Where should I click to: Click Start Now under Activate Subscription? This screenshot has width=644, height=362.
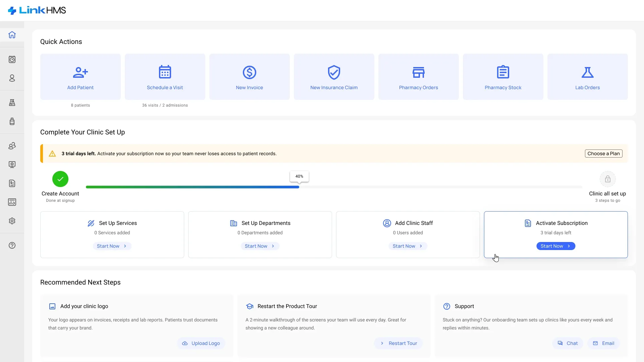point(556,246)
